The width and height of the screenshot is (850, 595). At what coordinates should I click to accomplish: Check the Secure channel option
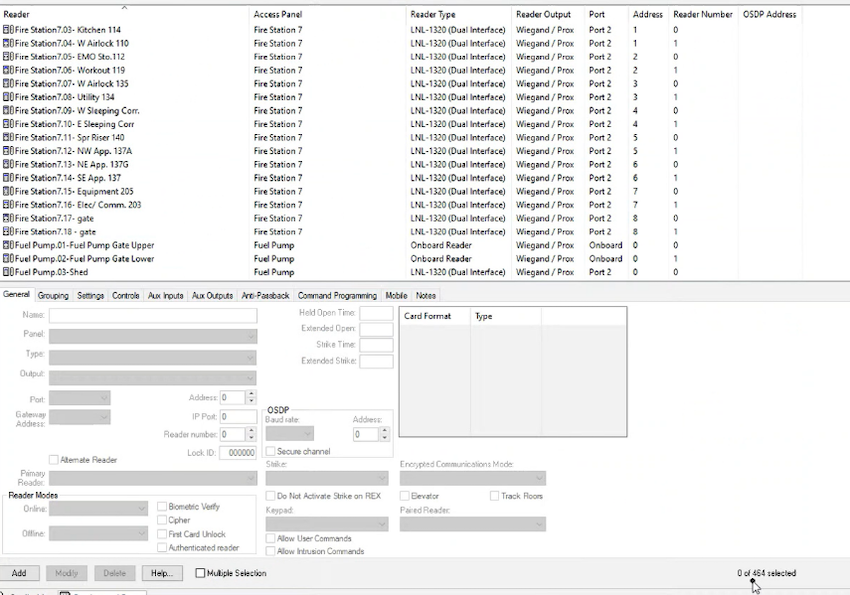(271, 452)
